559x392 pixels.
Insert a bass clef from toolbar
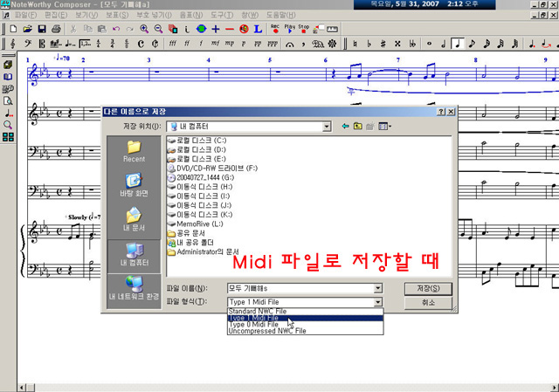click(x=27, y=44)
